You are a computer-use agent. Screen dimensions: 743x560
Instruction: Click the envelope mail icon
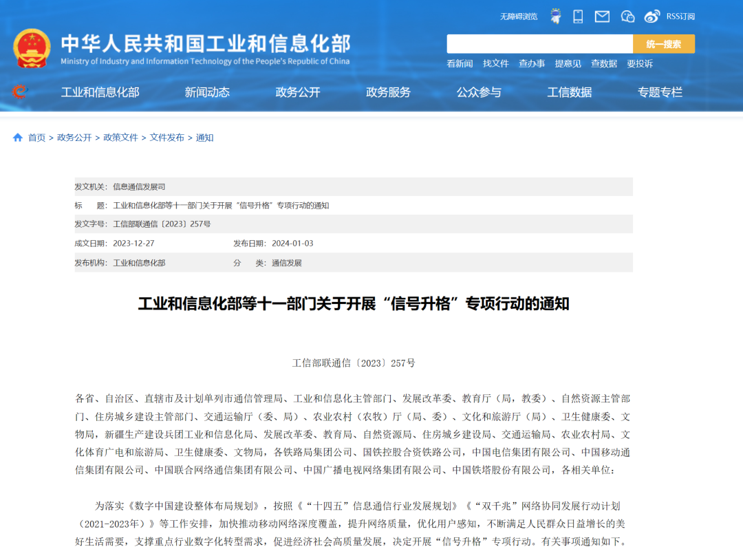click(602, 16)
